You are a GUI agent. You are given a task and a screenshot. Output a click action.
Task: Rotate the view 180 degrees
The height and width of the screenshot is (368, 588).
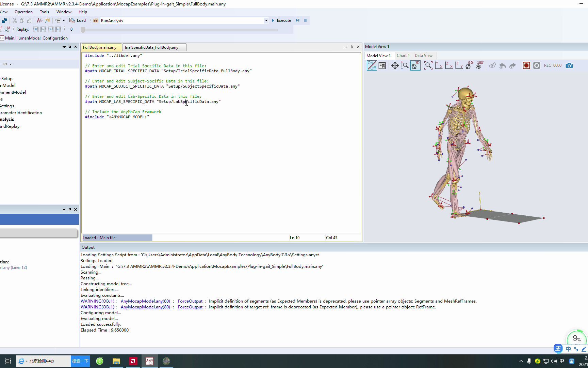479,65
